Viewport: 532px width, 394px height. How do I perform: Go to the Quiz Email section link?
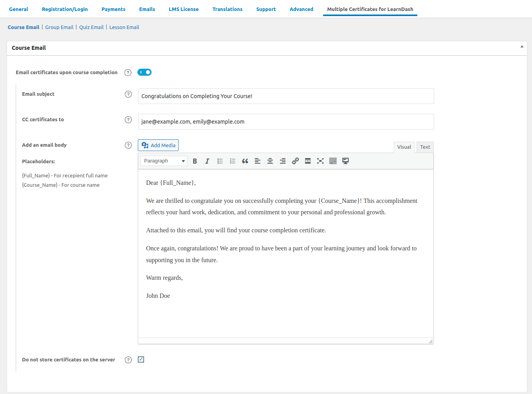click(x=91, y=27)
